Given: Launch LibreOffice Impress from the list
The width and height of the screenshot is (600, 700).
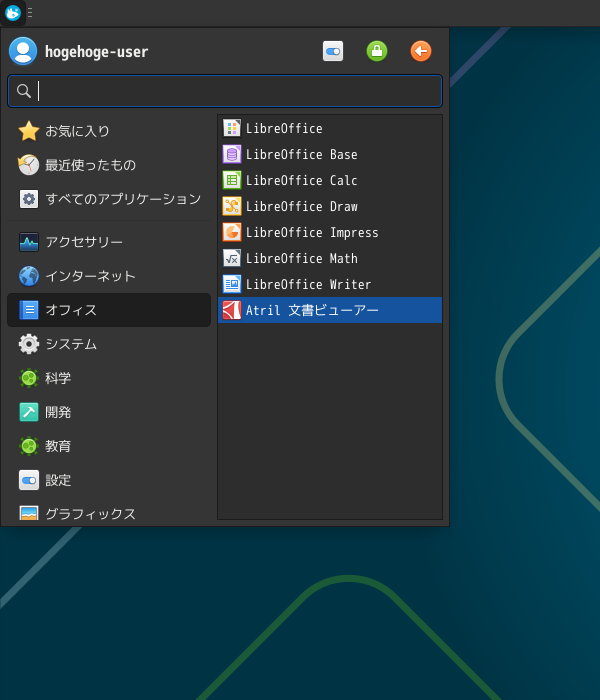Looking at the screenshot, I should coord(312,233).
